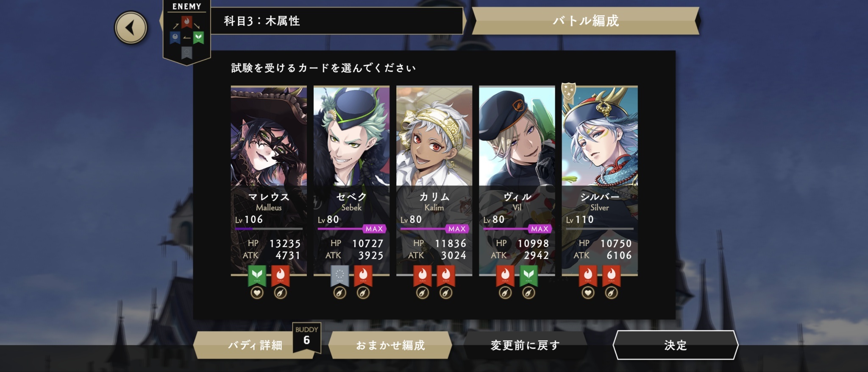This screenshot has height=372, width=868.
Task: Tap the first wand icon under Sebek
Action: coord(339,293)
